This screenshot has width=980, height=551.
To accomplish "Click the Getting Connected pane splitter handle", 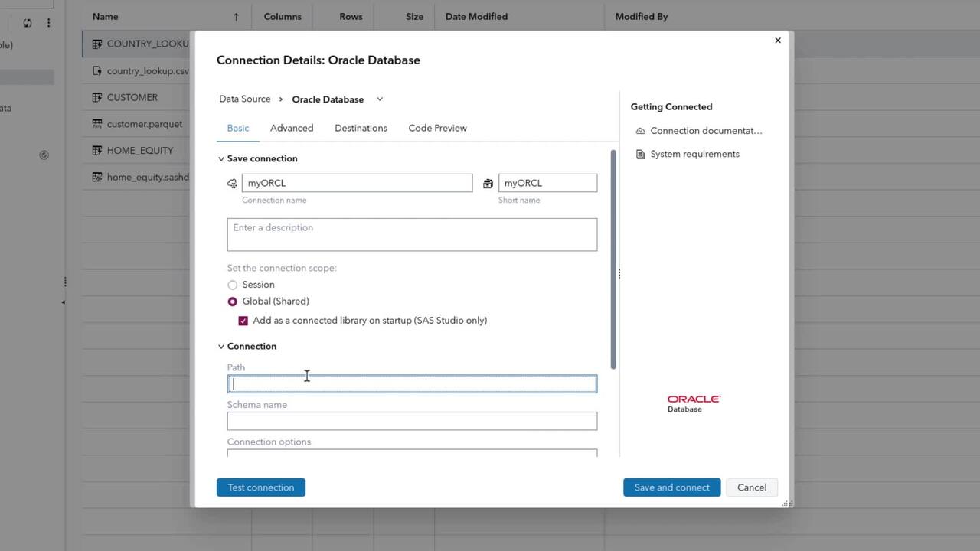I will (619, 274).
